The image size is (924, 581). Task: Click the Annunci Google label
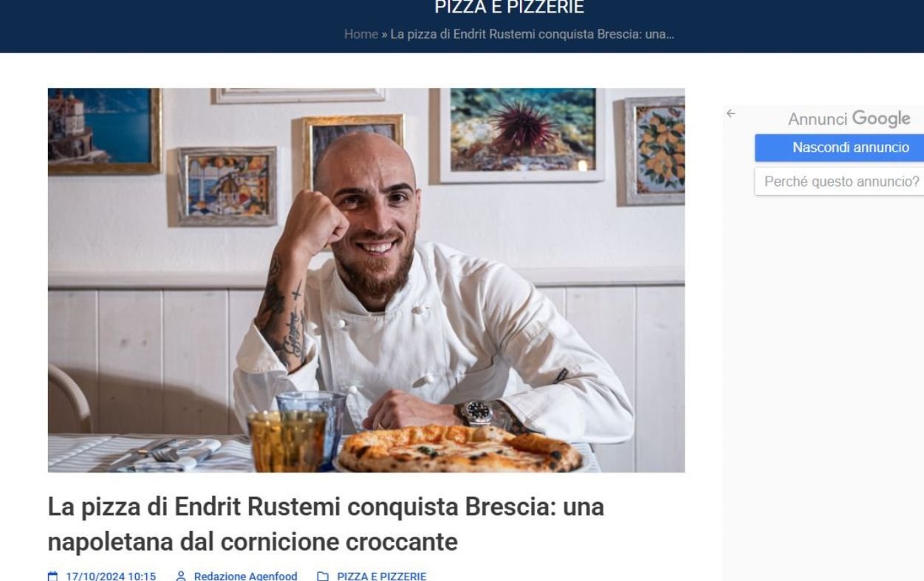coord(849,119)
